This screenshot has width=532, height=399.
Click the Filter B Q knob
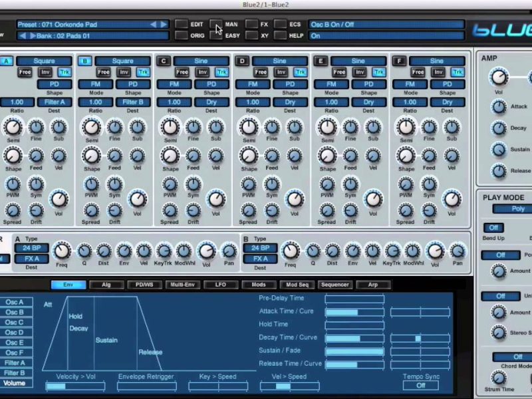pyautogui.click(x=313, y=251)
